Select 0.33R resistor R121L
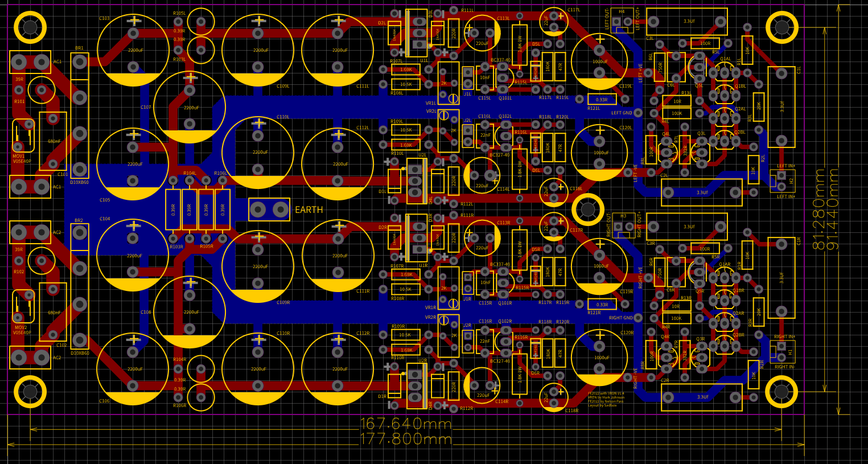 pyautogui.click(x=602, y=99)
